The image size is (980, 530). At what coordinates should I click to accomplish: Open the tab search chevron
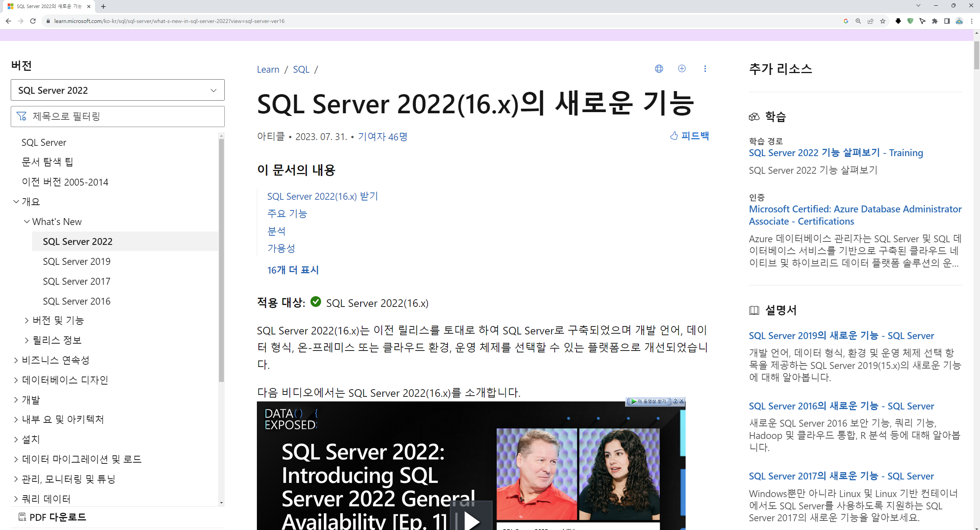[918, 5]
